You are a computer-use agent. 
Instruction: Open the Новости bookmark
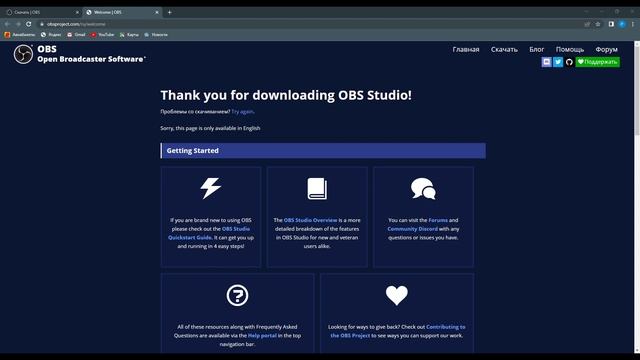[x=156, y=35]
